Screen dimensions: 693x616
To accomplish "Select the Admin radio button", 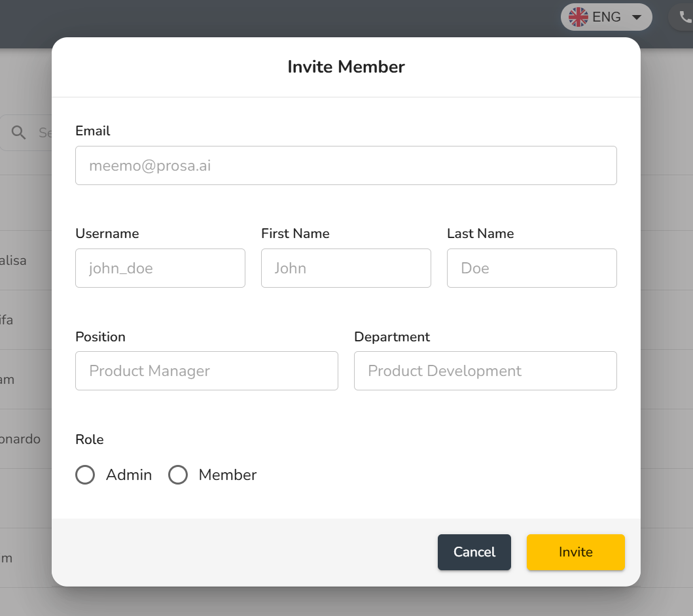I will 85,475.
